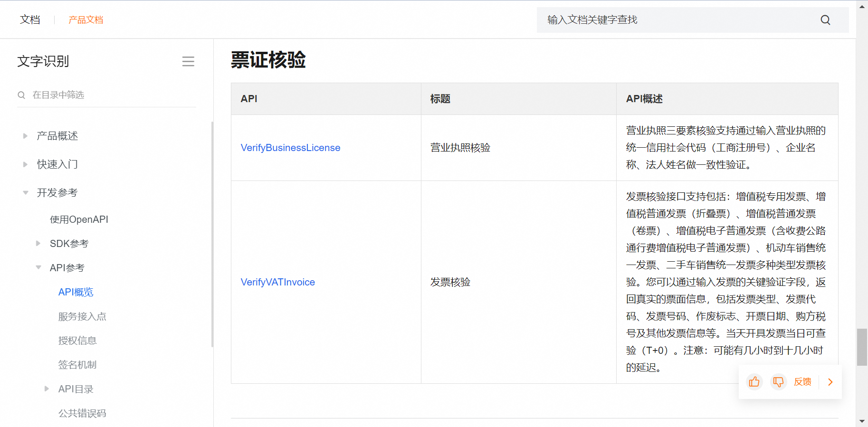Image resolution: width=868 pixels, height=427 pixels.
Task: Click the 发票核验 table cell
Action: pyautogui.click(x=519, y=282)
